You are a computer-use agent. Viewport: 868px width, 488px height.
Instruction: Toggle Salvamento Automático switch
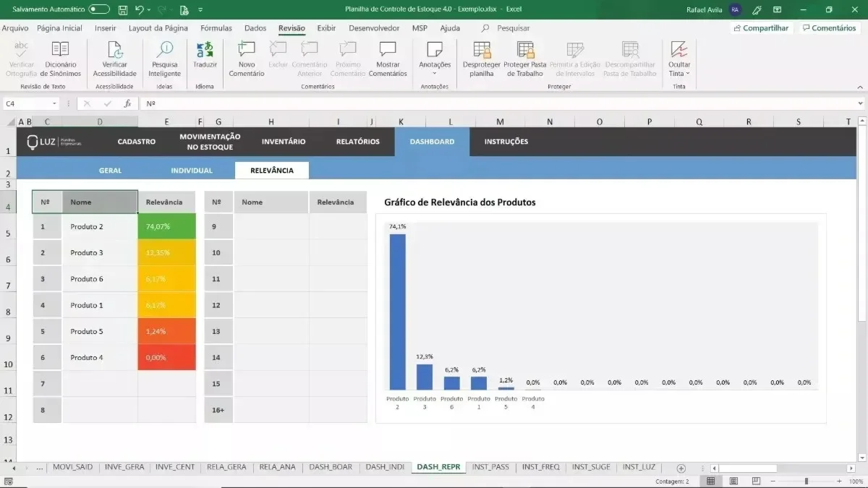99,9
